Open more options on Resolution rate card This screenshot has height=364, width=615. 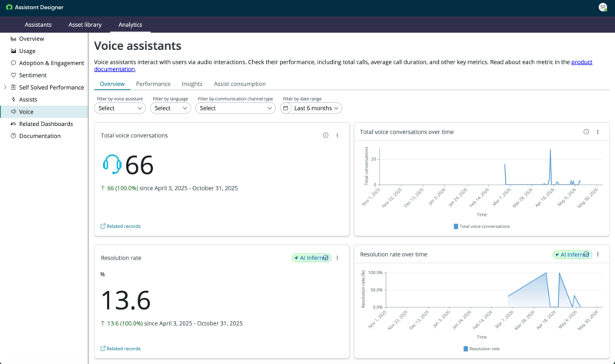click(x=337, y=258)
